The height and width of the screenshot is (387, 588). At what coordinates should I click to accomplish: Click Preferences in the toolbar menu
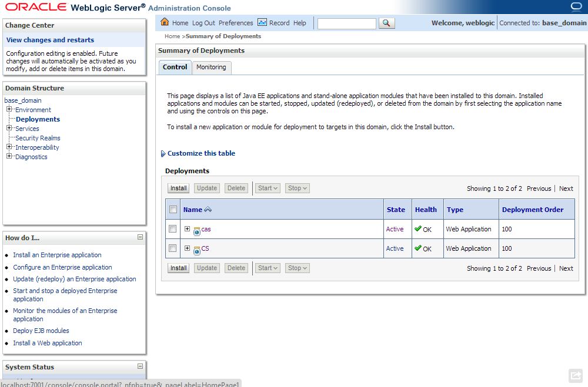pyautogui.click(x=236, y=23)
